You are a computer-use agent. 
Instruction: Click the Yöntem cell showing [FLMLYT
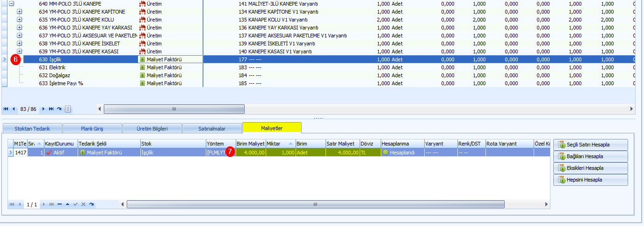[221, 153]
